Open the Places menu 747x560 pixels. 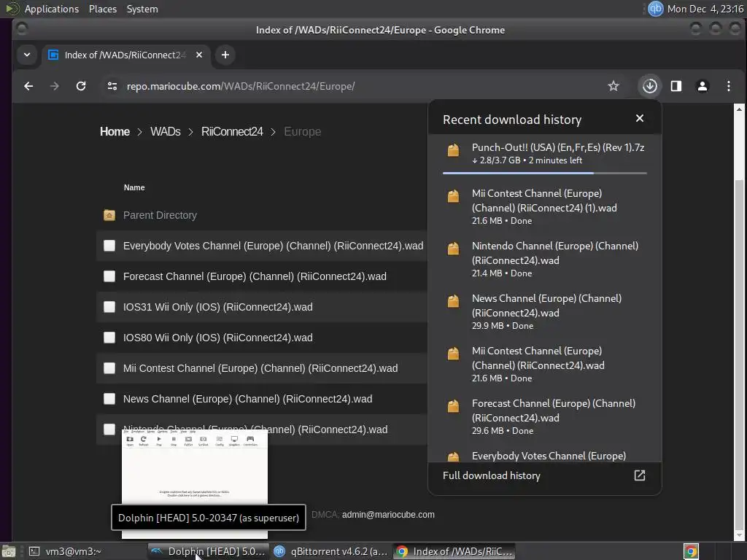(x=102, y=9)
